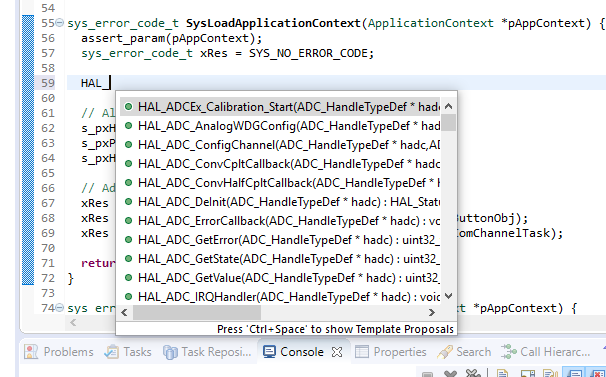This screenshot has width=606, height=377.
Task: Select HAL_ADC_GetError completion entry
Action: point(280,240)
